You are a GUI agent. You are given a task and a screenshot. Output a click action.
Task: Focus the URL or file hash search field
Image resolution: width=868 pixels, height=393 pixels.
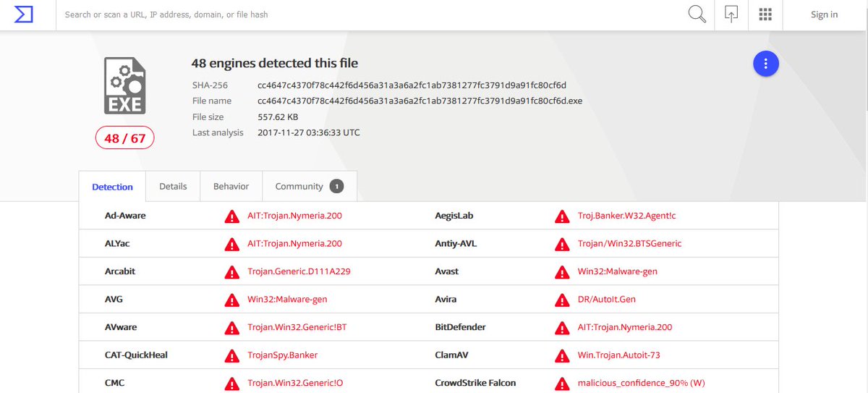point(369,14)
